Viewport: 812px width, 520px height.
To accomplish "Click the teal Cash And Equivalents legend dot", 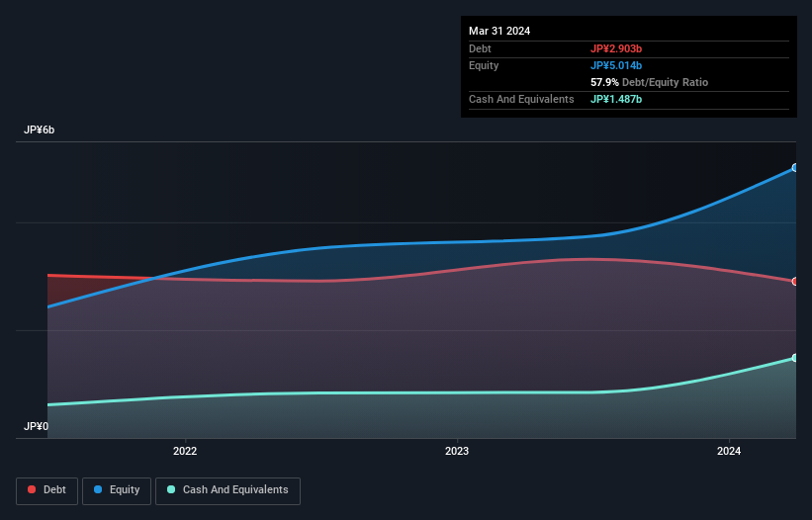I will [171, 489].
